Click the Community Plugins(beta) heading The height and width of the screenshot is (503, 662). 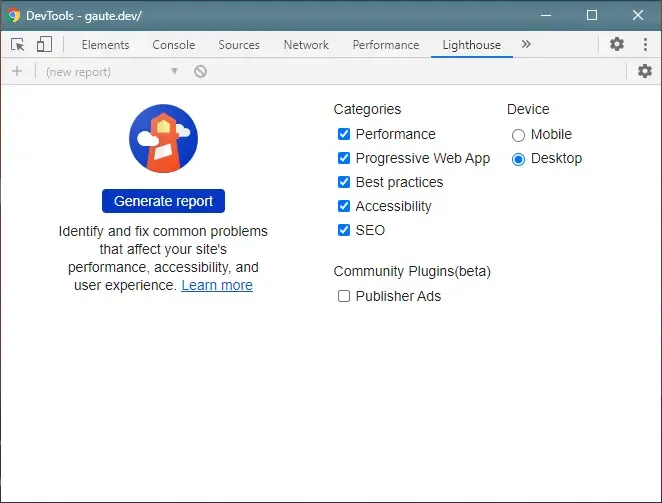tap(412, 271)
